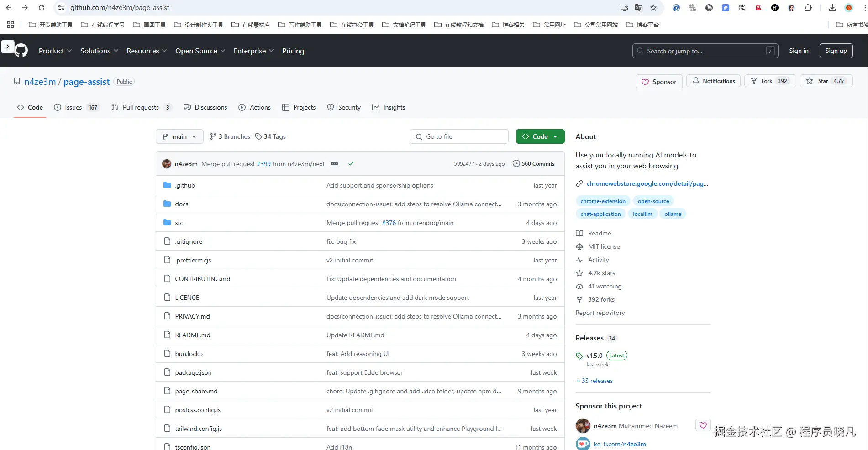Reload the page with the refresh icon

pos(42,8)
